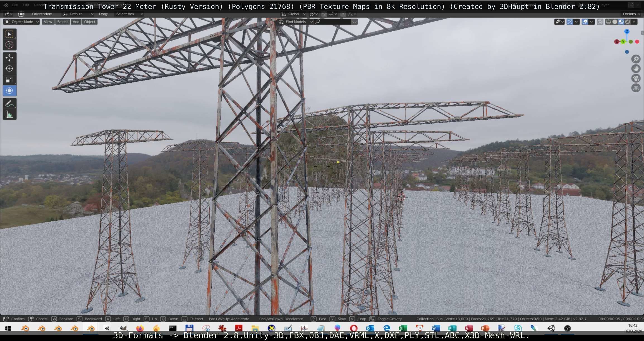Click 'Verts:13,600' in the status bar

click(x=456, y=319)
